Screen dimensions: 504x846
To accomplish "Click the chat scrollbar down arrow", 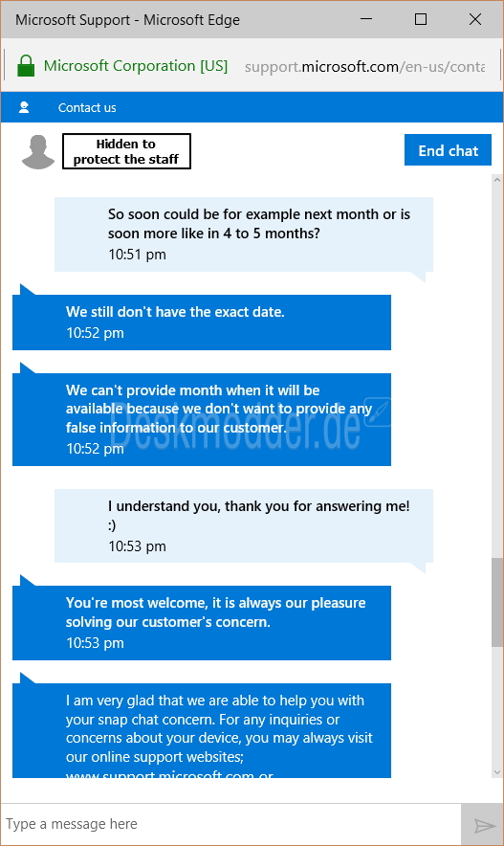I will pos(497,772).
